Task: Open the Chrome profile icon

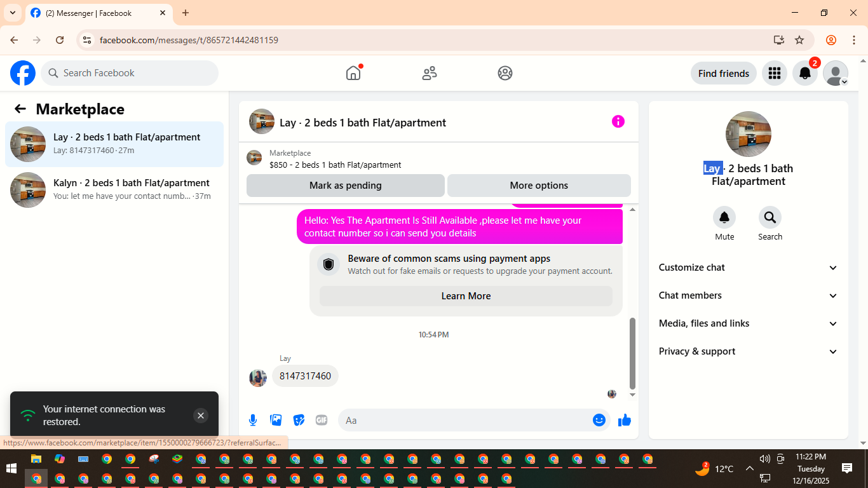Action: point(831,40)
